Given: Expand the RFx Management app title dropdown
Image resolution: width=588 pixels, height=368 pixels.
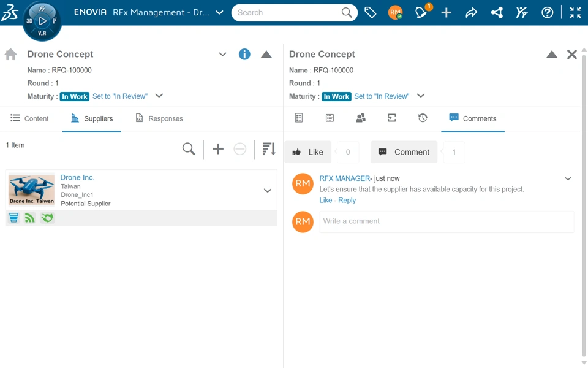Looking at the screenshot, I should (x=220, y=12).
